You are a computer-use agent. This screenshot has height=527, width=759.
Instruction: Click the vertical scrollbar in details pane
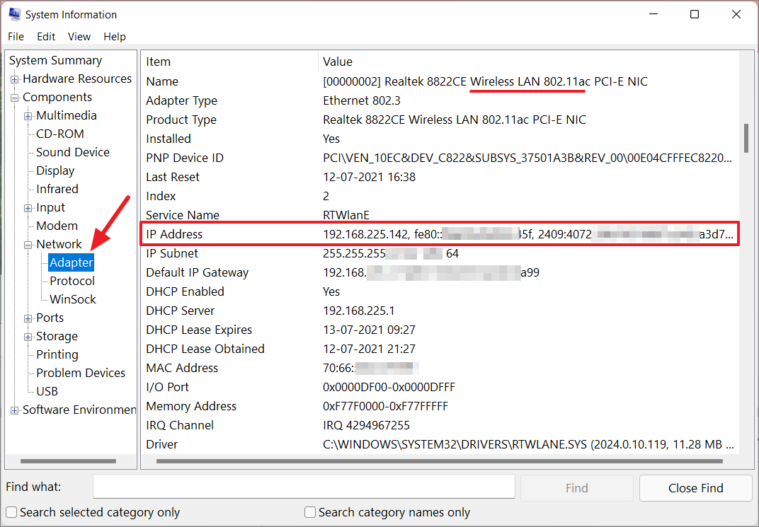point(747,138)
